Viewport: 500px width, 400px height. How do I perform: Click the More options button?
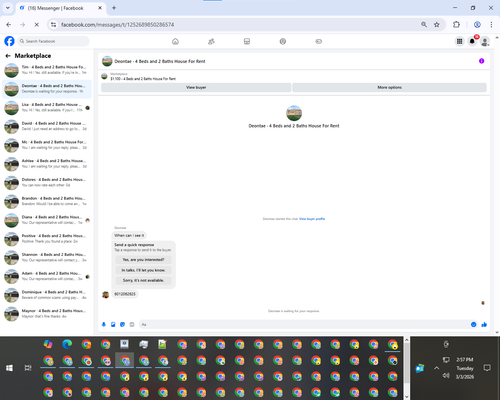coord(389,87)
